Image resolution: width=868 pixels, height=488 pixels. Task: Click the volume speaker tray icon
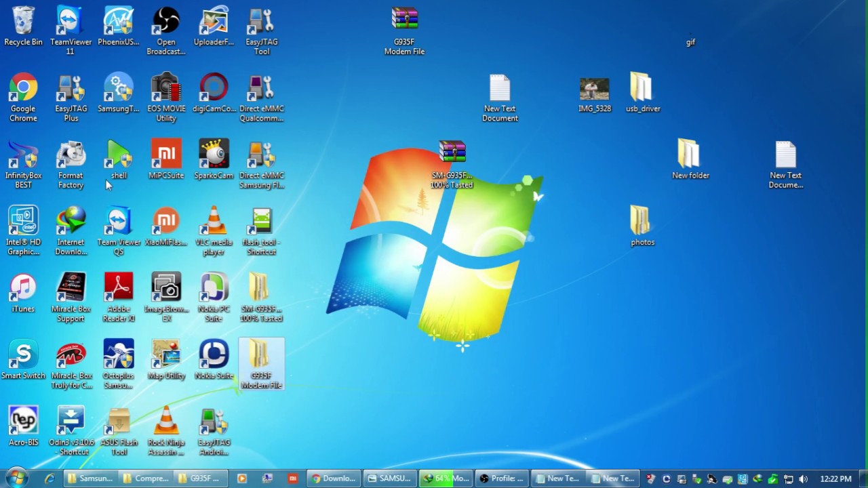click(x=804, y=479)
